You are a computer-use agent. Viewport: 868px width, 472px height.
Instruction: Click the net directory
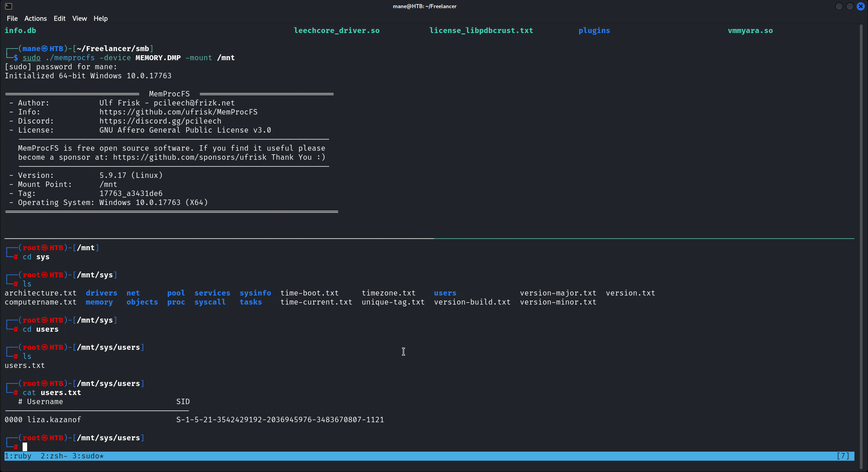pos(133,293)
